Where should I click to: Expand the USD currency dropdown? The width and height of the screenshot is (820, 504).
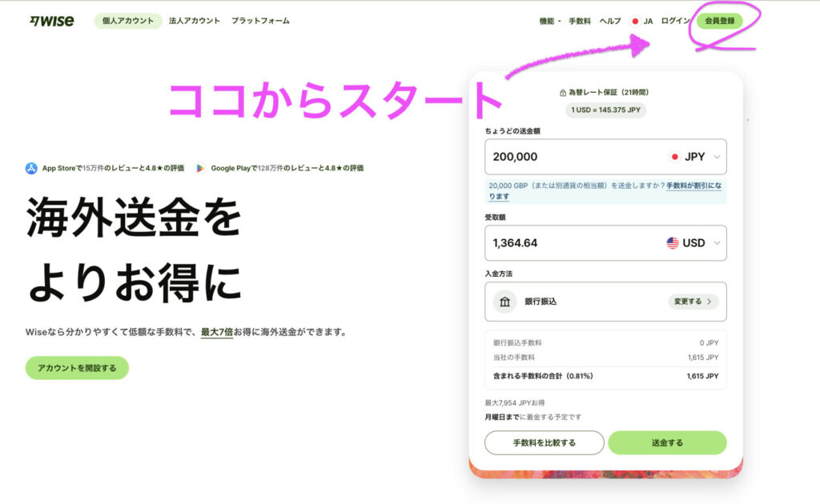(717, 243)
